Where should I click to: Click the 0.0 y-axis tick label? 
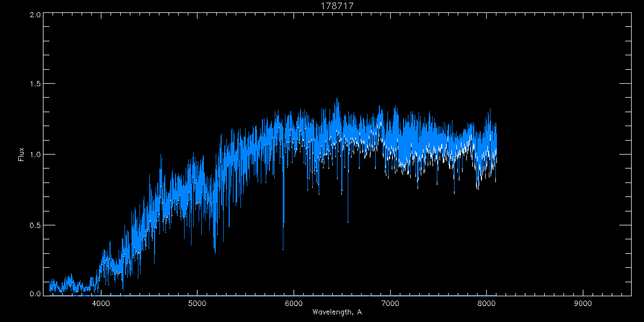click(34, 294)
